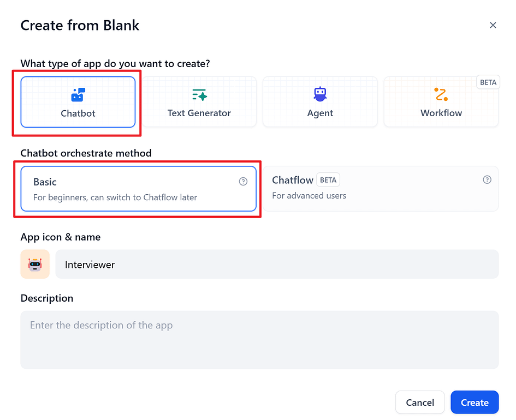The width and height of the screenshot is (516, 420).
Task: Click the Cancel button
Action: (420, 402)
